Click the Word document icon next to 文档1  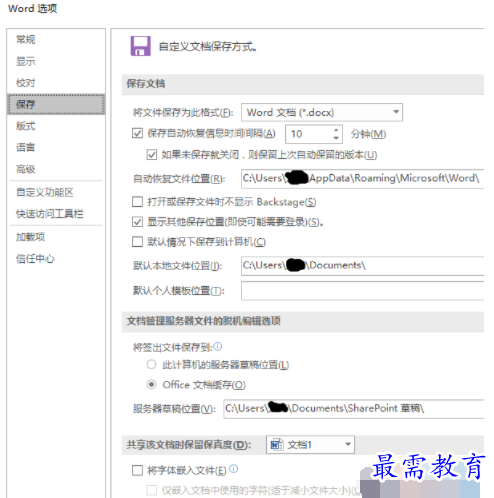coord(277,445)
